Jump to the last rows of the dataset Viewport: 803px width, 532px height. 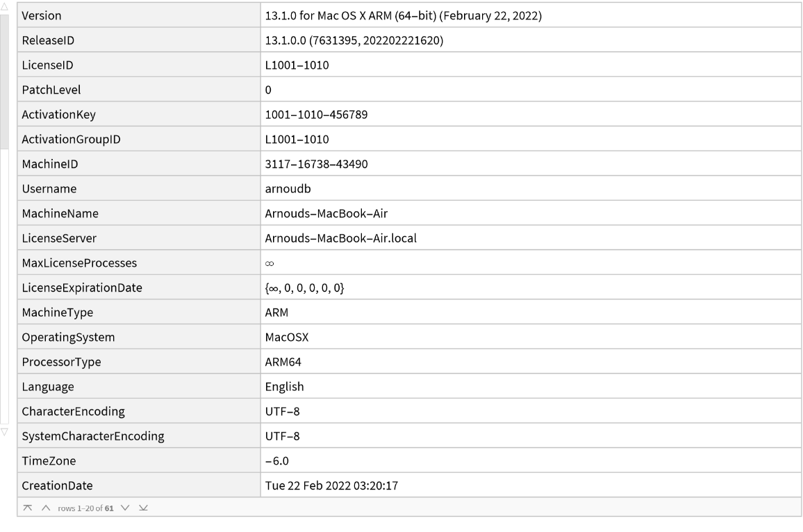(x=143, y=508)
